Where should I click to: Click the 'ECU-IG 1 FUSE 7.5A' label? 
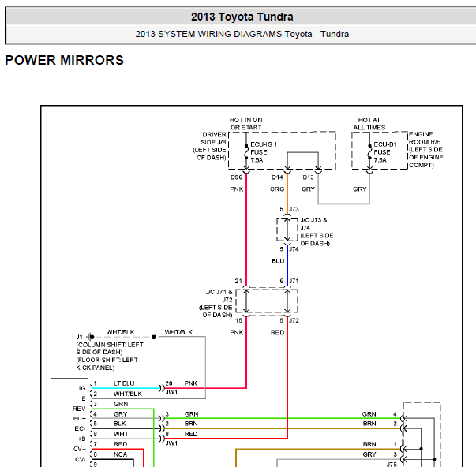click(263, 152)
